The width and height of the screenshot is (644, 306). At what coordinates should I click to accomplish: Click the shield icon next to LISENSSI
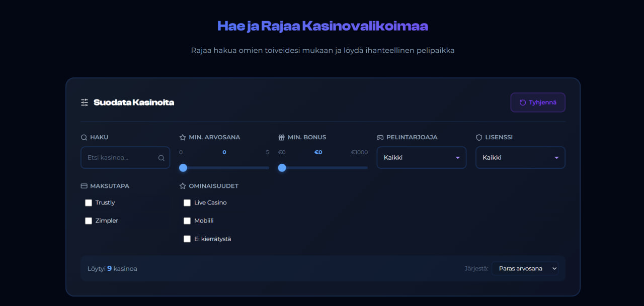tap(479, 137)
